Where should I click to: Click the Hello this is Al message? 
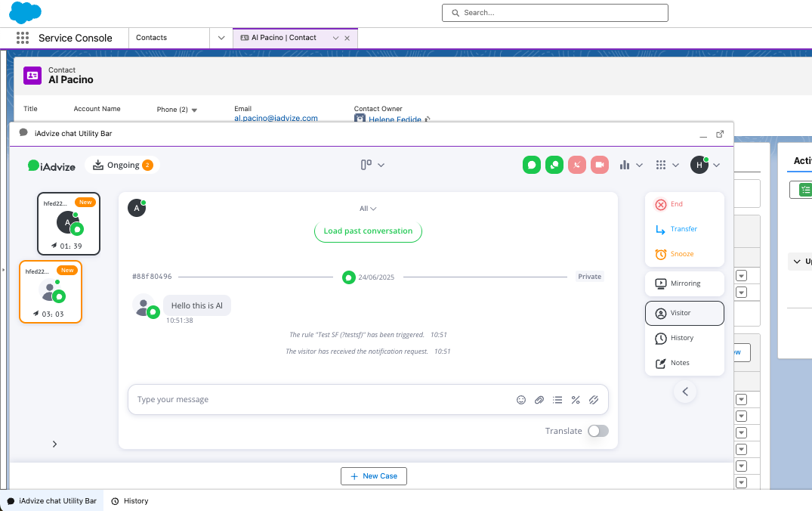[x=197, y=306]
